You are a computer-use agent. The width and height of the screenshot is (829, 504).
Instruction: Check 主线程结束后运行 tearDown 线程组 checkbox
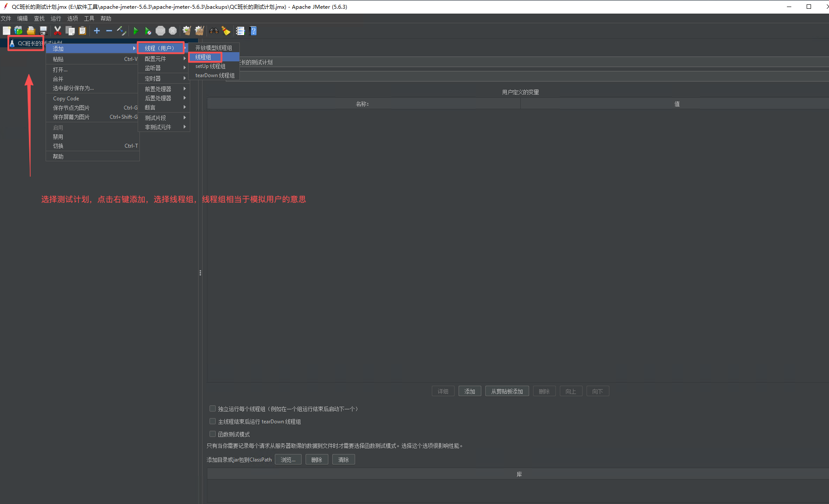coord(213,421)
